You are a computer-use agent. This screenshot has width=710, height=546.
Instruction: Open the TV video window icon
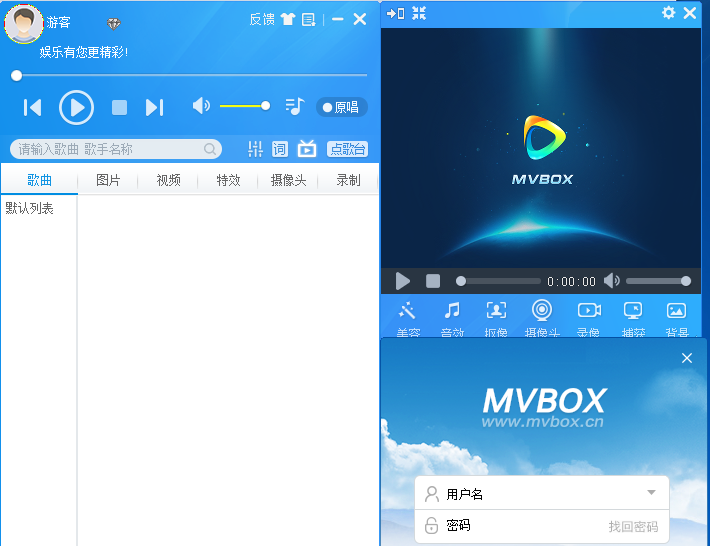coord(307,148)
